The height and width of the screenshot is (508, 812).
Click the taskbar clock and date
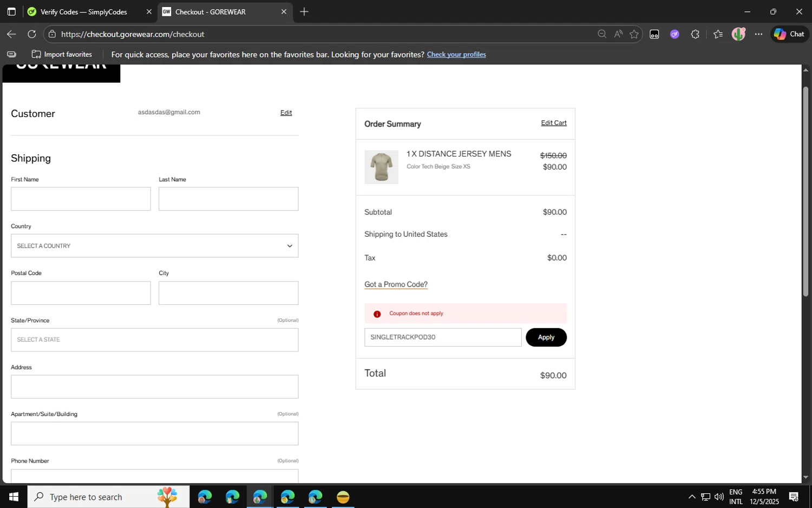[x=764, y=497]
